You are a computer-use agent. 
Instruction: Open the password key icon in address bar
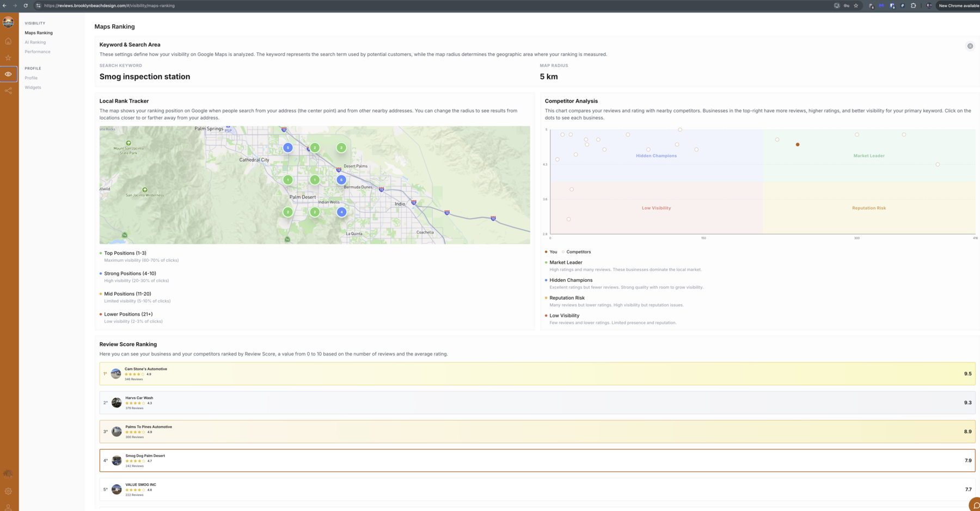click(x=847, y=5)
